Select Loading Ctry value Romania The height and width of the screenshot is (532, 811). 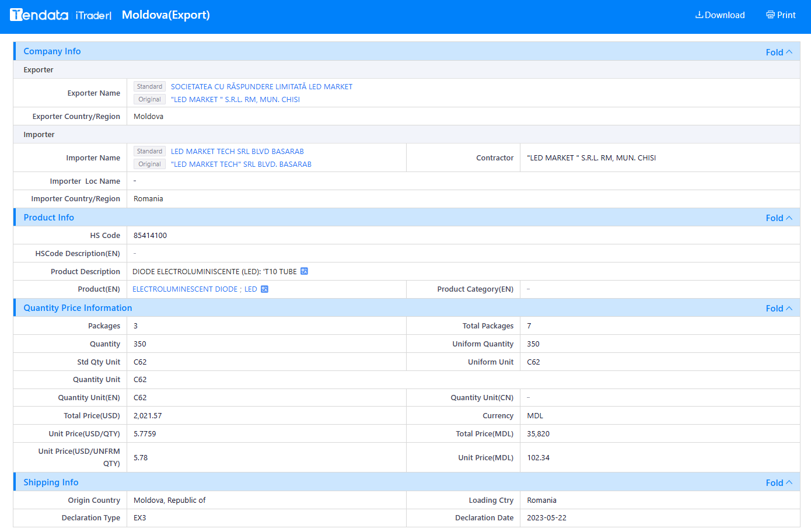tap(541, 500)
